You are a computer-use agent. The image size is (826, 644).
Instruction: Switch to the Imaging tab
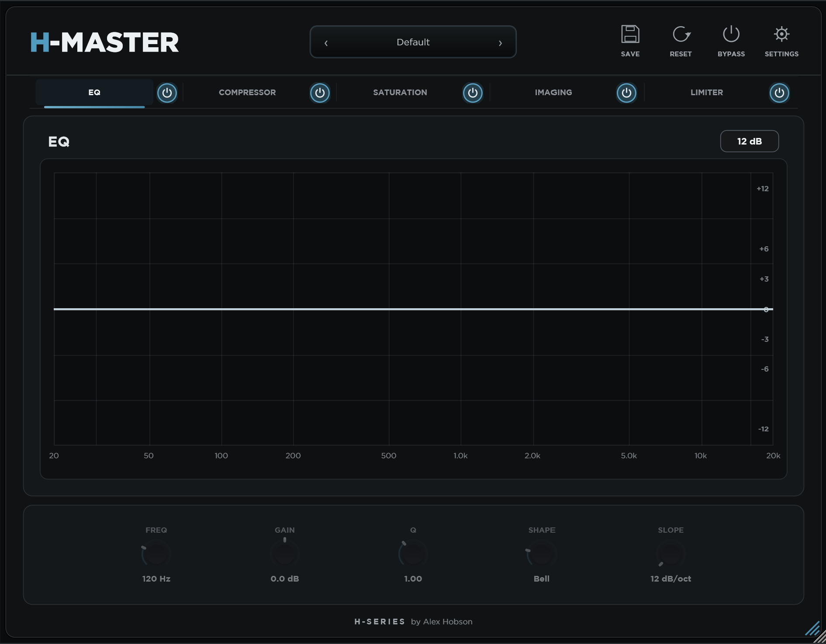point(553,93)
